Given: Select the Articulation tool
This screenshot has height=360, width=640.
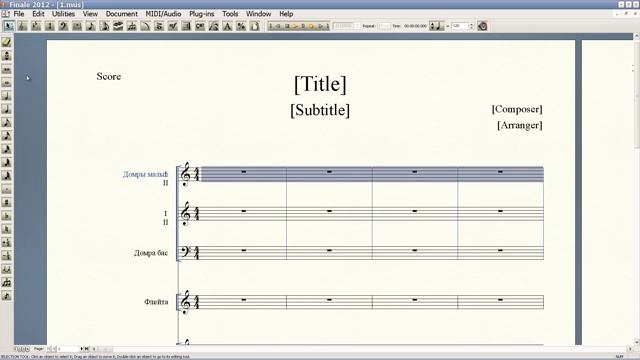Looking at the screenshot, I should (159, 26).
